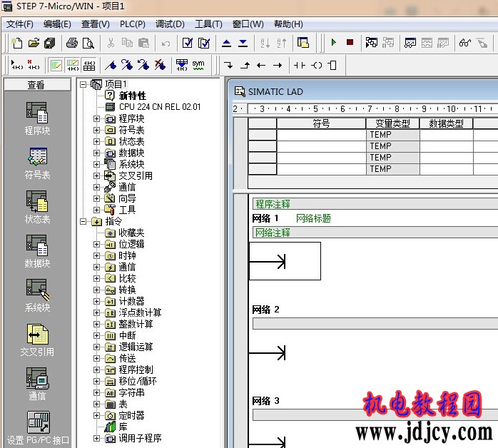The image size is (498, 448).
Task: Start PLC with green Run icon
Action: [333, 42]
